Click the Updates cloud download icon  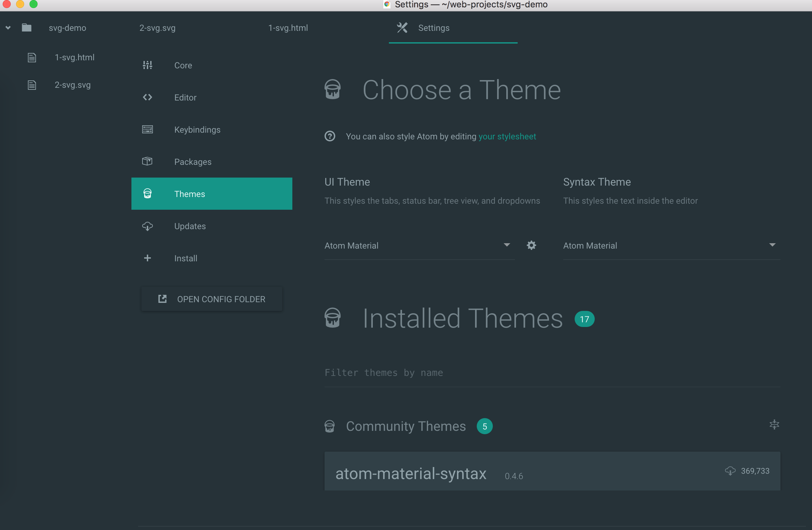click(x=148, y=226)
